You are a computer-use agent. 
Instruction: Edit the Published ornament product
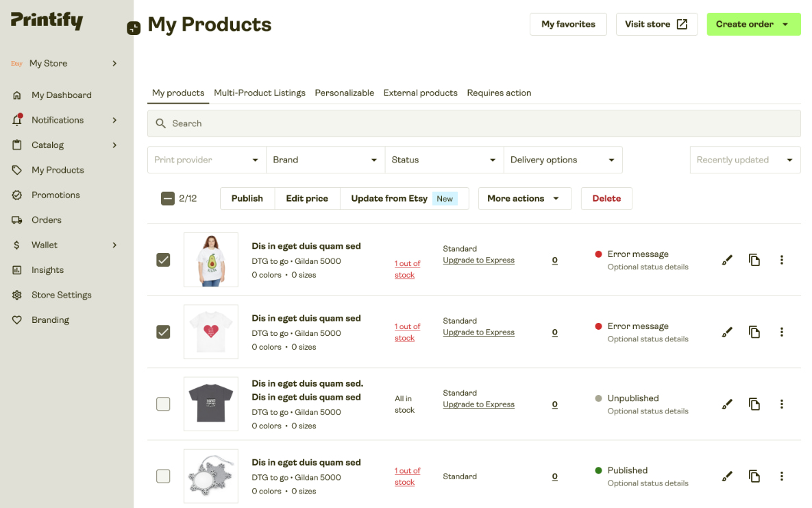[727, 476]
